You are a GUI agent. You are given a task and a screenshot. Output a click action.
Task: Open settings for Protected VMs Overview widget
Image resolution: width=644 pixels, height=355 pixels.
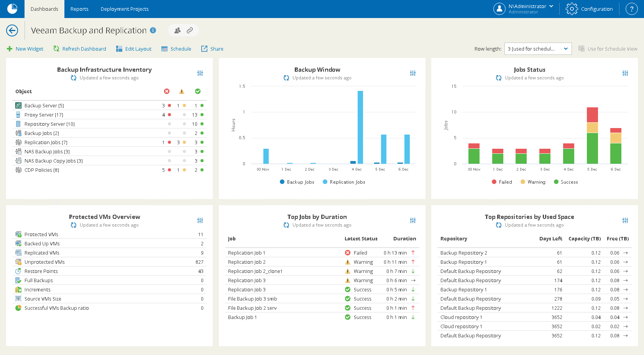tap(200, 220)
